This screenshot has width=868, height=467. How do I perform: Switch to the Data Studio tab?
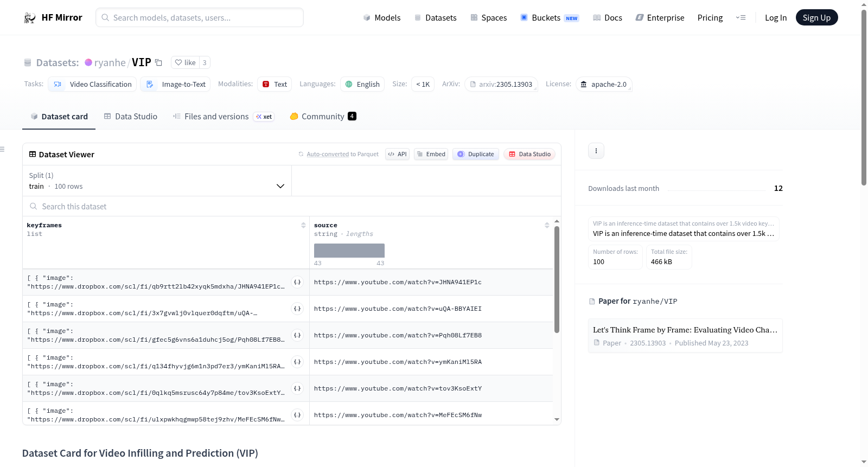coord(131,117)
